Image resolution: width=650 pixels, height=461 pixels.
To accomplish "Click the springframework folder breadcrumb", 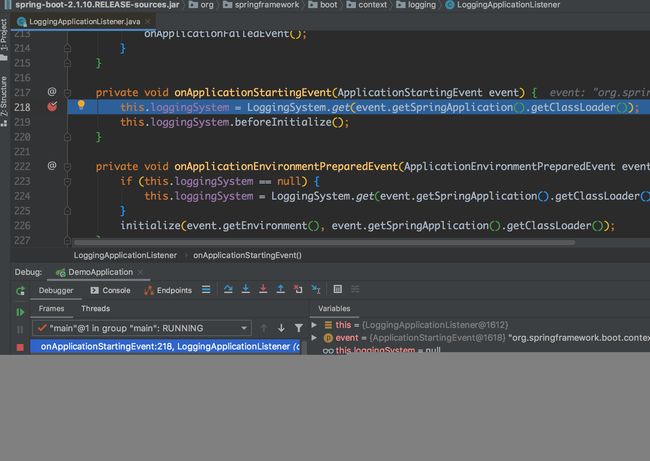I will click(261, 5).
